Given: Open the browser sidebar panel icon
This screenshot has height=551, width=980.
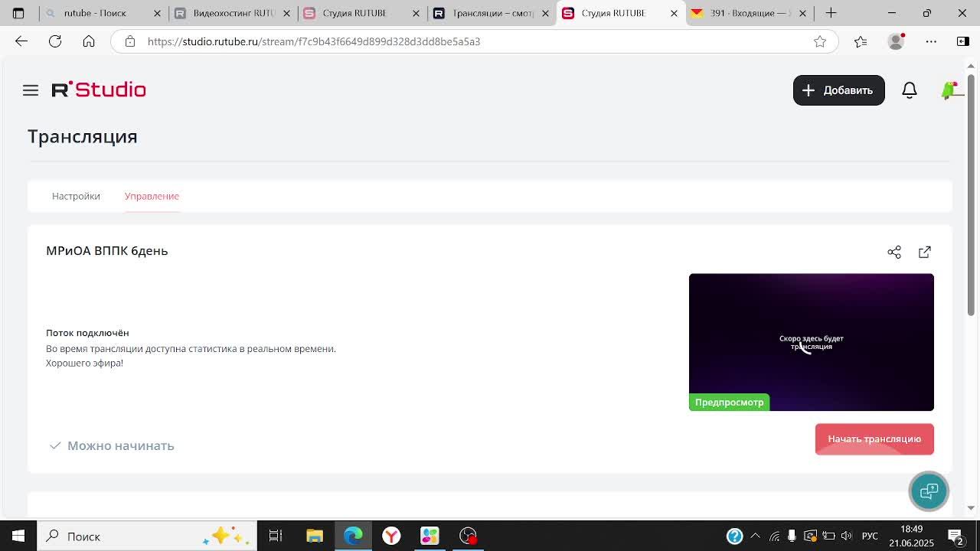Looking at the screenshot, I should 963,41.
